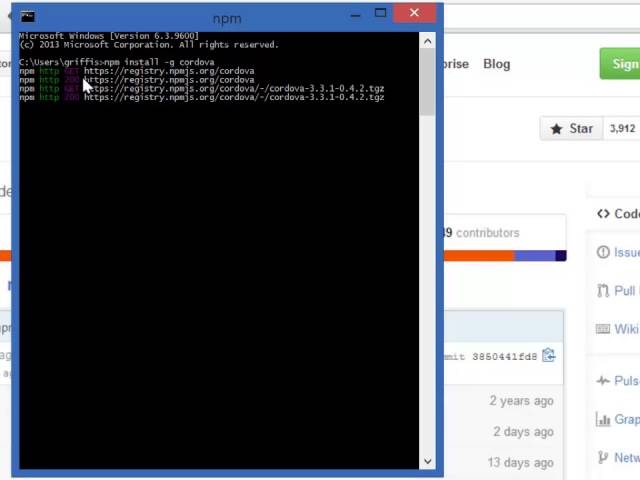This screenshot has width=640, height=480.
Task: Open the Pulse sidebar icon
Action: [x=603, y=381]
